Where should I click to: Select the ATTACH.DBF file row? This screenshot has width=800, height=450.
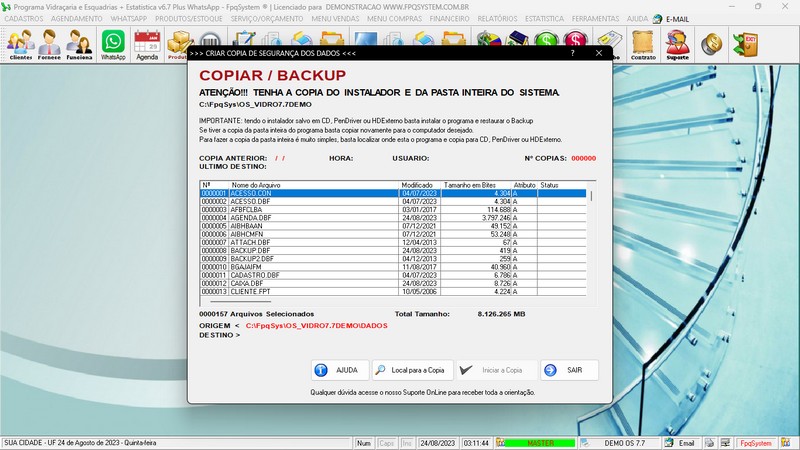coord(393,242)
